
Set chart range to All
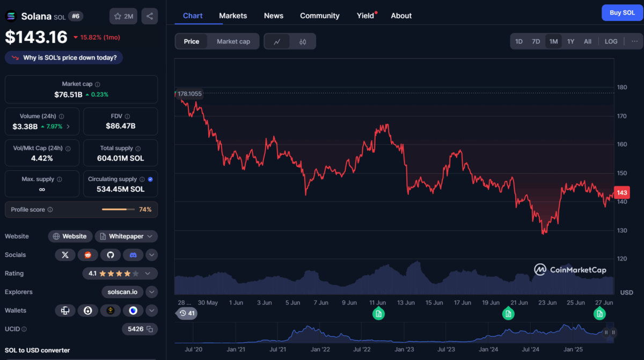(x=588, y=41)
